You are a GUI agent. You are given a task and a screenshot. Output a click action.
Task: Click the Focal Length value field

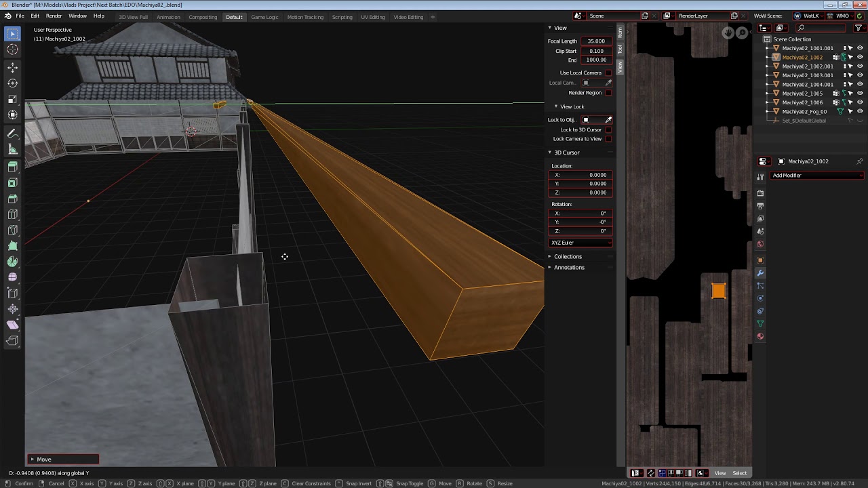[596, 41]
